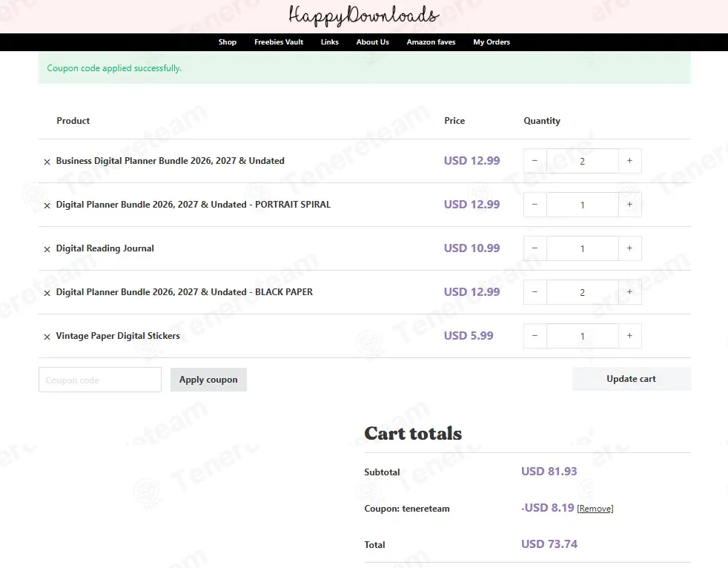The width and height of the screenshot is (728, 568).
Task: Increase quantity of Digital Reading Journal
Action: tap(629, 248)
